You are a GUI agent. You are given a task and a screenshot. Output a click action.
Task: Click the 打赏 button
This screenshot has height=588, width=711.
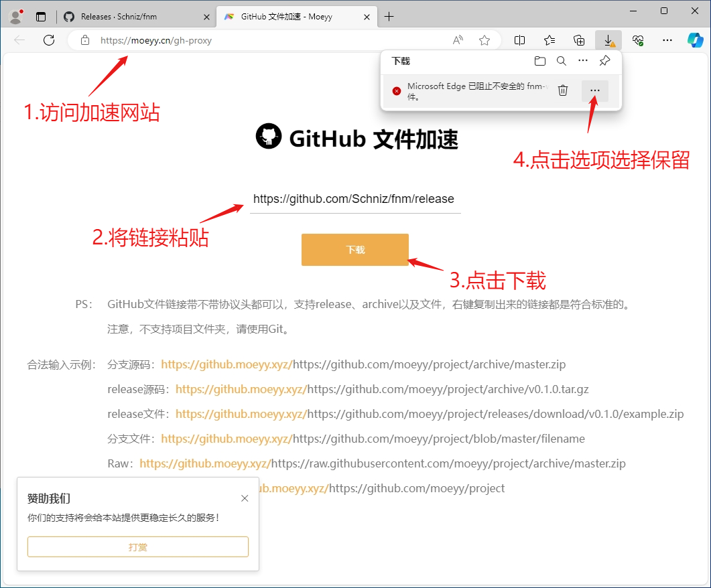[138, 546]
